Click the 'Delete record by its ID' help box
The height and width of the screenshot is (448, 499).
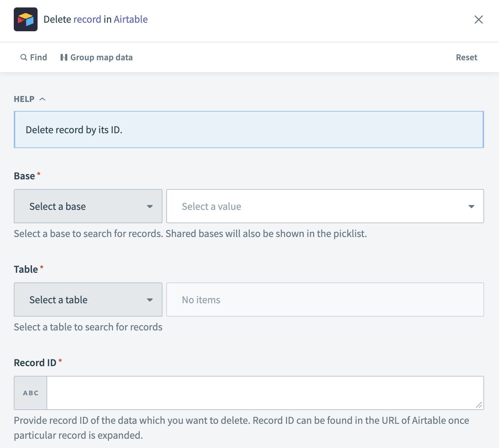(248, 130)
